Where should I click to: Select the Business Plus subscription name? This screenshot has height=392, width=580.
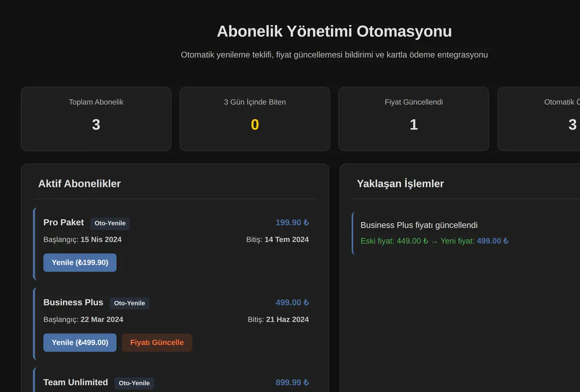click(73, 302)
